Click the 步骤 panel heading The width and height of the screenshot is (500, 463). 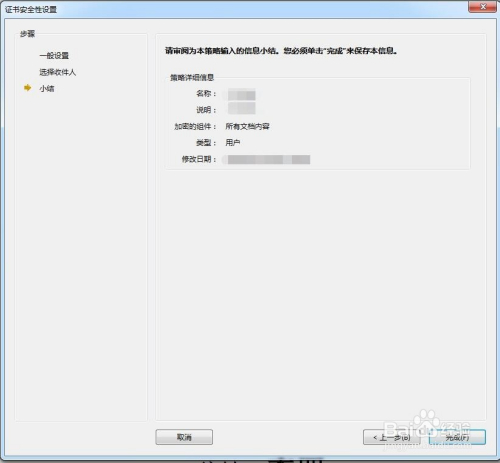pyautogui.click(x=27, y=34)
